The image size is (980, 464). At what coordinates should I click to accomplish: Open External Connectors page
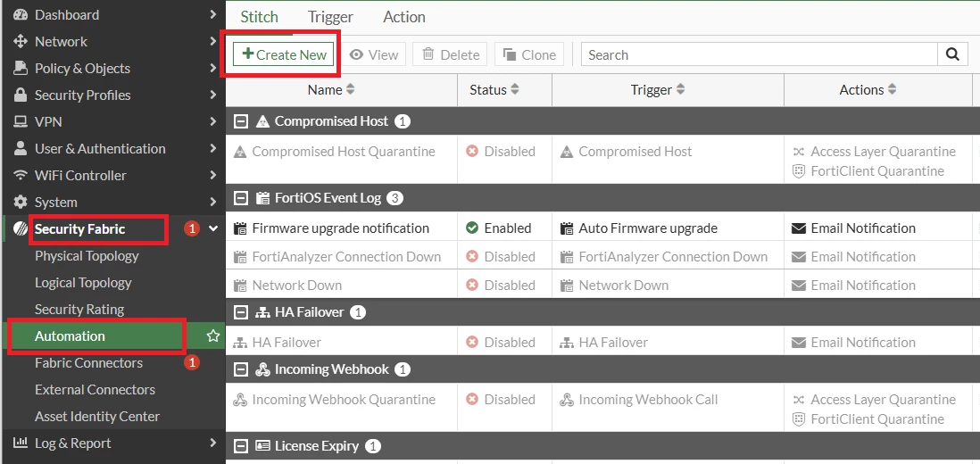(95, 390)
